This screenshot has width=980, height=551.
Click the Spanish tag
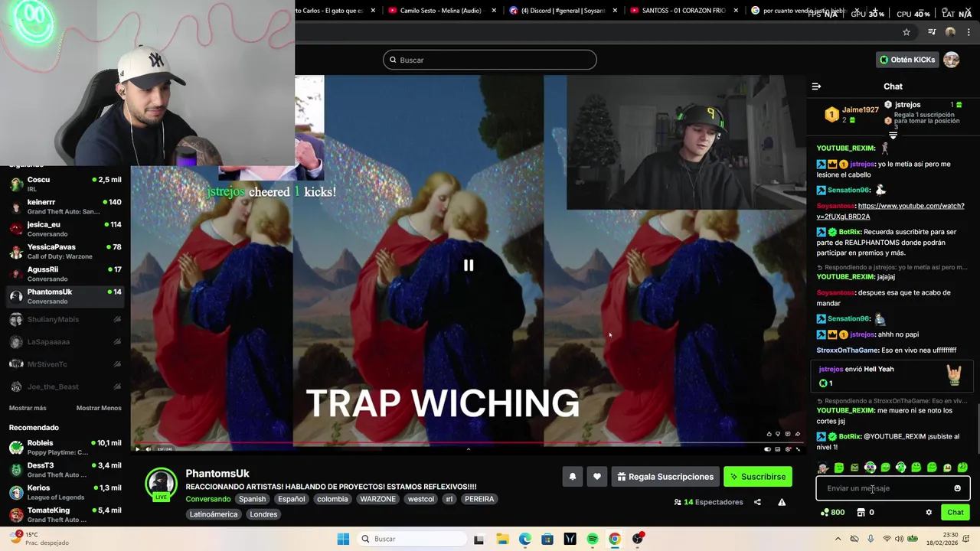252,499
